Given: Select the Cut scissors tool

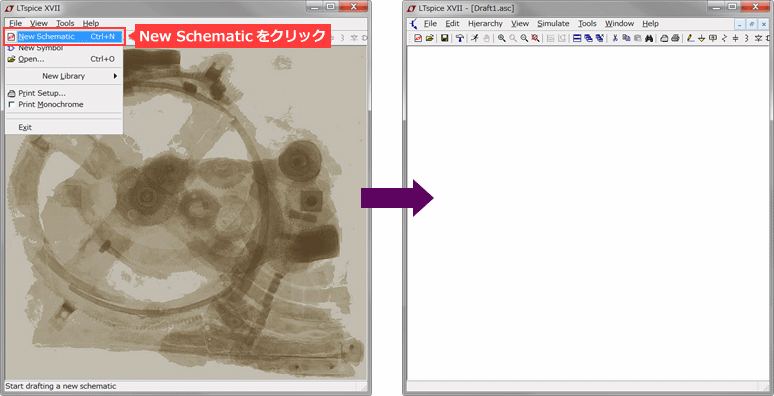Looking at the screenshot, I should tap(615, 38).
